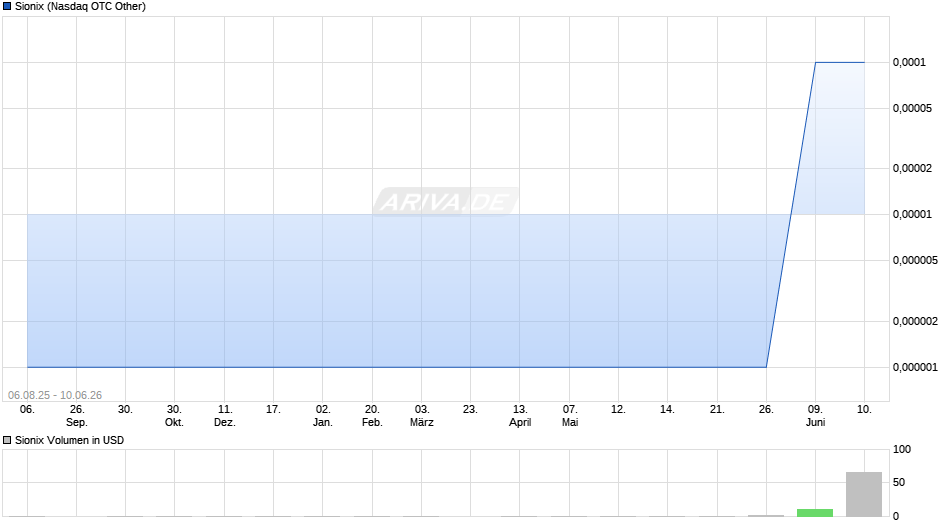This screenshot has height=526, width=940.
Task: Click the '30. Okt.' x-axis label
Action: tap(174, 416)
